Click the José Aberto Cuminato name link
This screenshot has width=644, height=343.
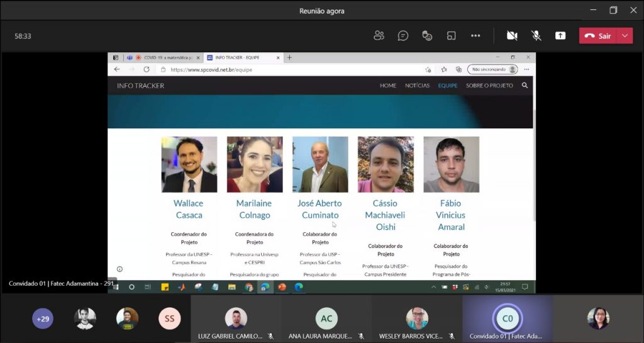click(x=320, y=209)
